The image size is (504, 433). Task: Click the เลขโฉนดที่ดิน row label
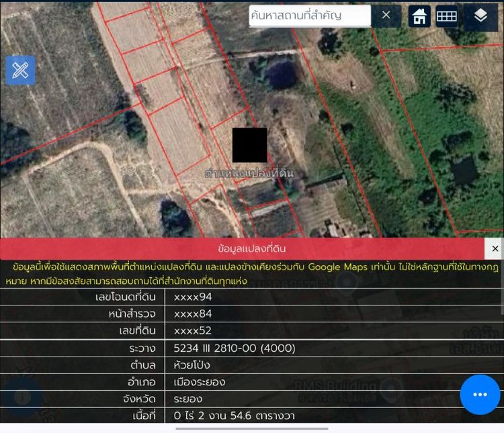[x=126, y=297]
